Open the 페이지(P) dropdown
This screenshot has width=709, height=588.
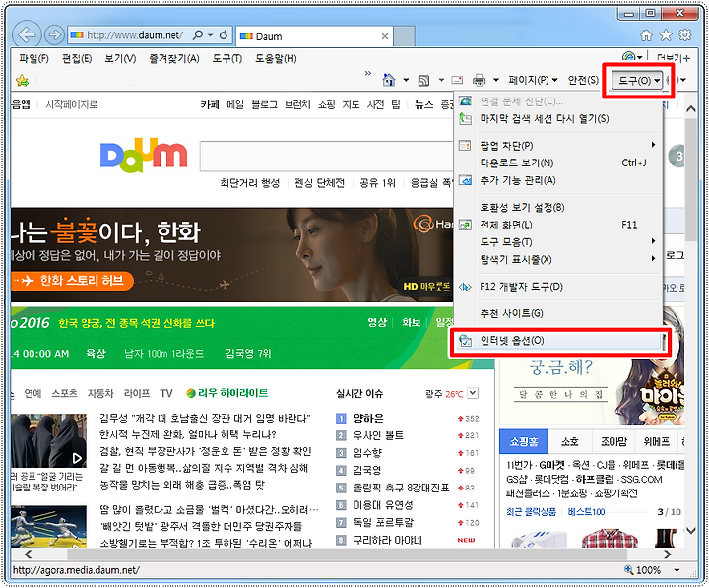tap(533, 80)
